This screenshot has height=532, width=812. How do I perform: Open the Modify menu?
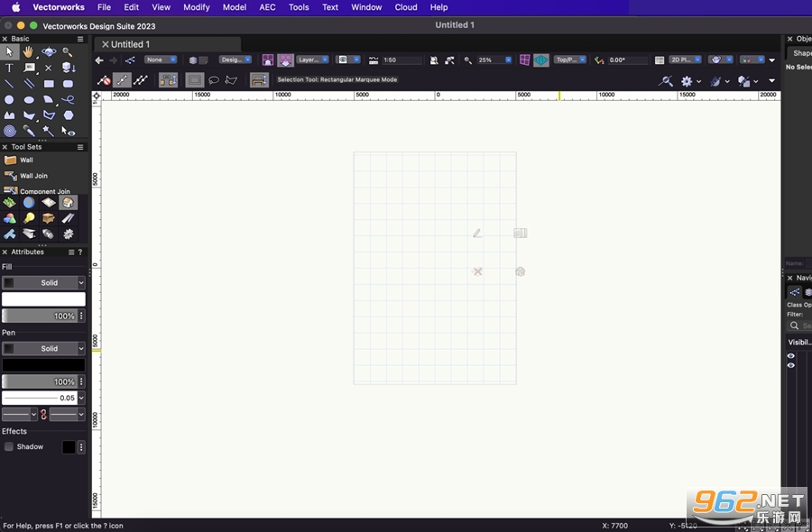click(x=197, y=7)
